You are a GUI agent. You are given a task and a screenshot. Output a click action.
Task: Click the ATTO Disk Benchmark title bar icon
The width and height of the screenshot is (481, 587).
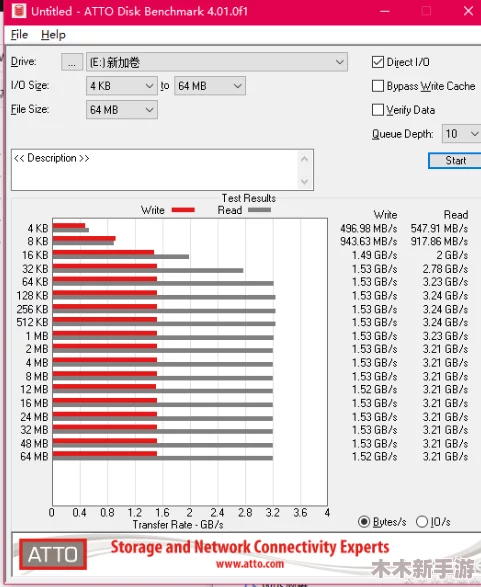pyautogui.click(x=19, y=10)
